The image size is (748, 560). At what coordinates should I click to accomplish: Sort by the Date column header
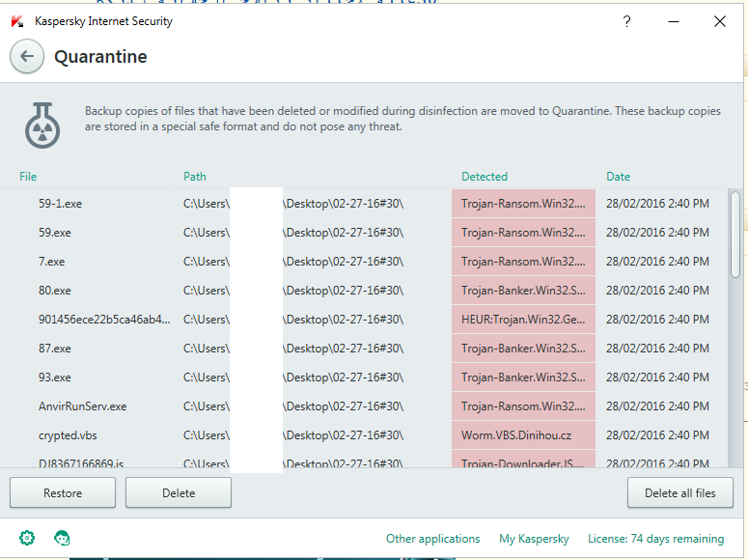point(619,176)
